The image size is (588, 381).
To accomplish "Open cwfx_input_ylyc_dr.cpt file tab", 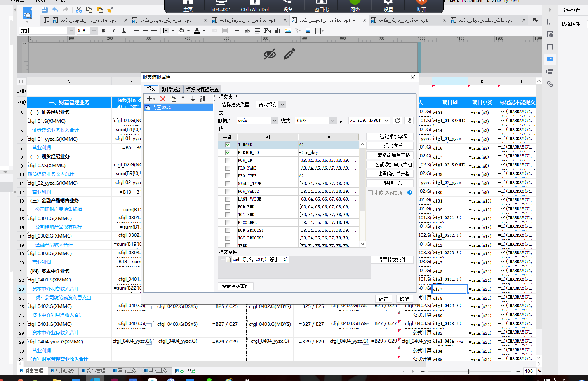I will pos(170,20).
